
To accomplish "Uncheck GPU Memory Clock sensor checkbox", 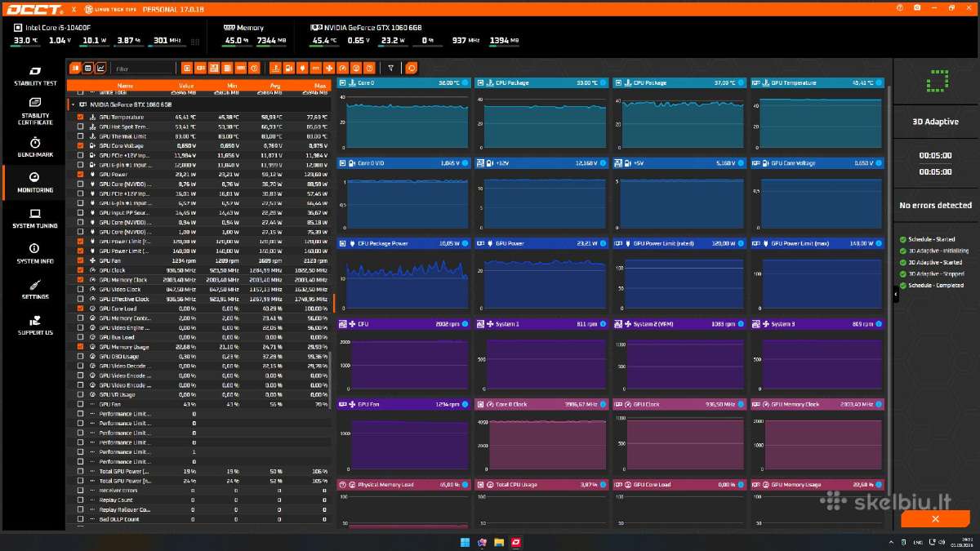I will (80, 279).
